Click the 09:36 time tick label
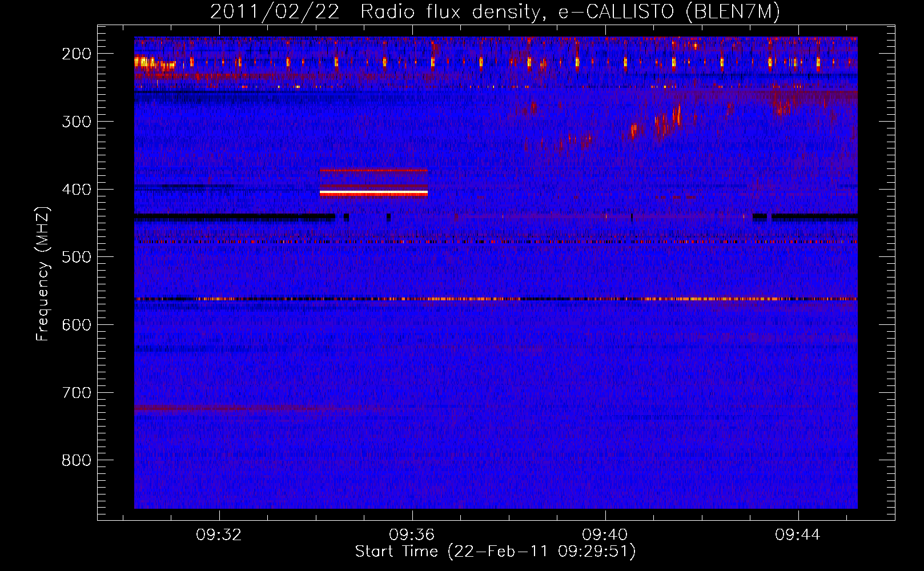 click(412, 535)
